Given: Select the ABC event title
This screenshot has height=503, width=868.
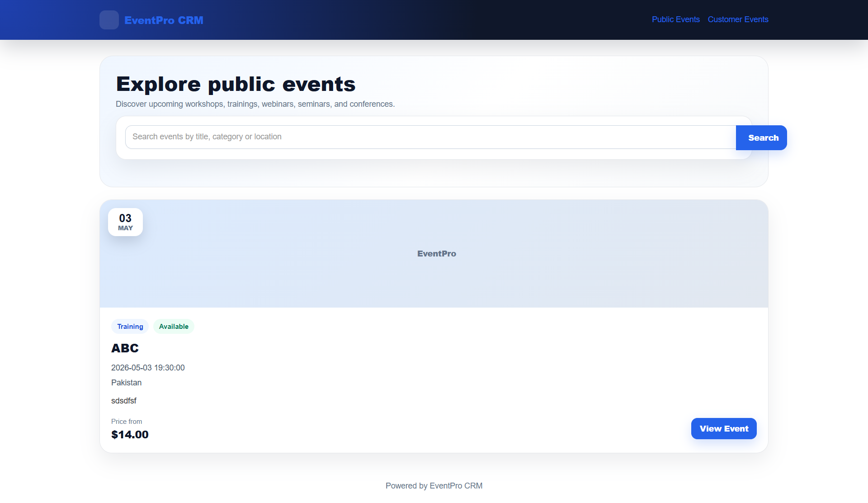Looking at the screenshot, I should [x=125, y=348].
